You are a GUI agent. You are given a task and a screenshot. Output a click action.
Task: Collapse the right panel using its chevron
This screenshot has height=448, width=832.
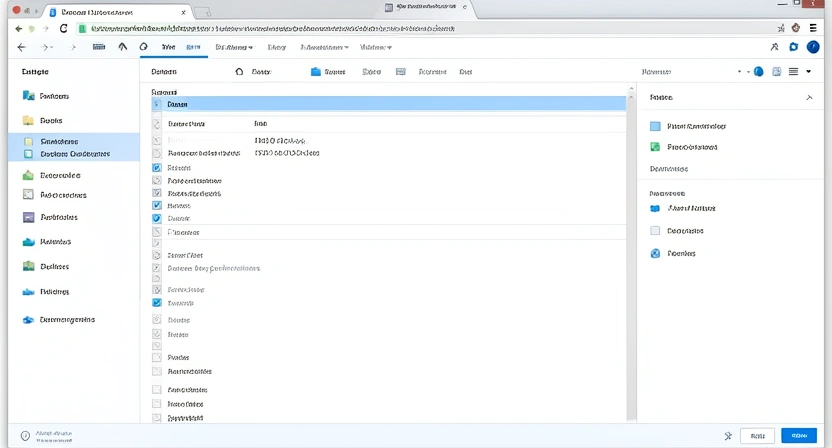coord(809,98)
